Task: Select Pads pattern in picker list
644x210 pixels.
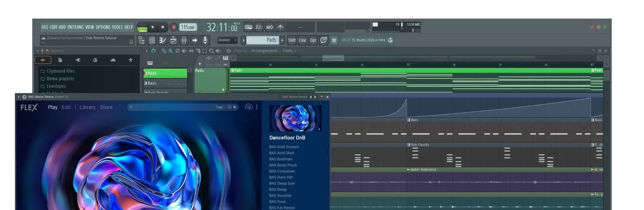Action: (165, 73)
